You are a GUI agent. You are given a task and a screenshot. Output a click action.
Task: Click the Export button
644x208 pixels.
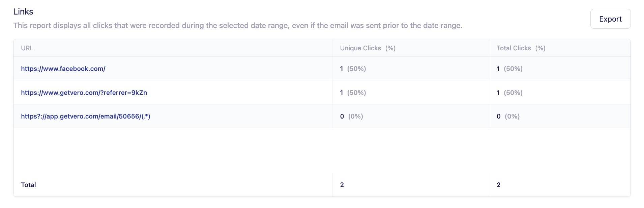pyautogui.click(x=610, y=19)
